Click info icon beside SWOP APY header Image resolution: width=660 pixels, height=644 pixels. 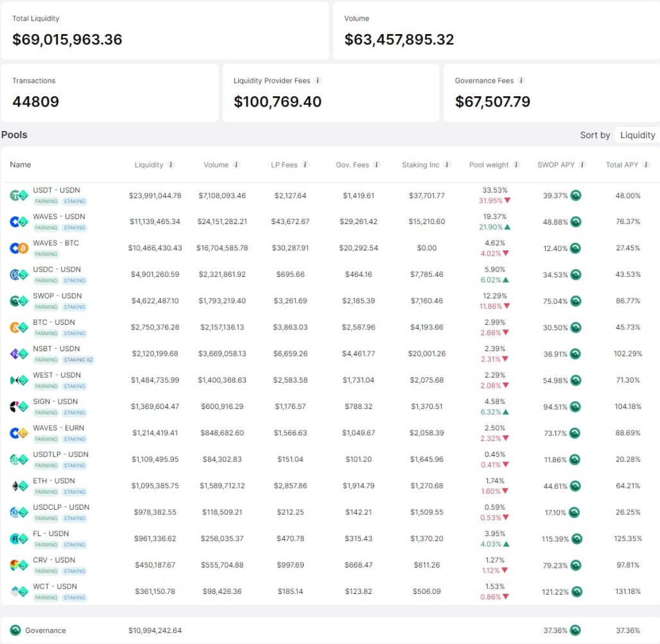click(x=582, y=164)
